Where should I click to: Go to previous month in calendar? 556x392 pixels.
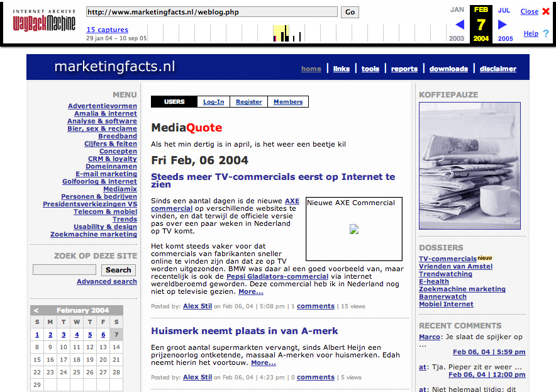pos(36,310)
